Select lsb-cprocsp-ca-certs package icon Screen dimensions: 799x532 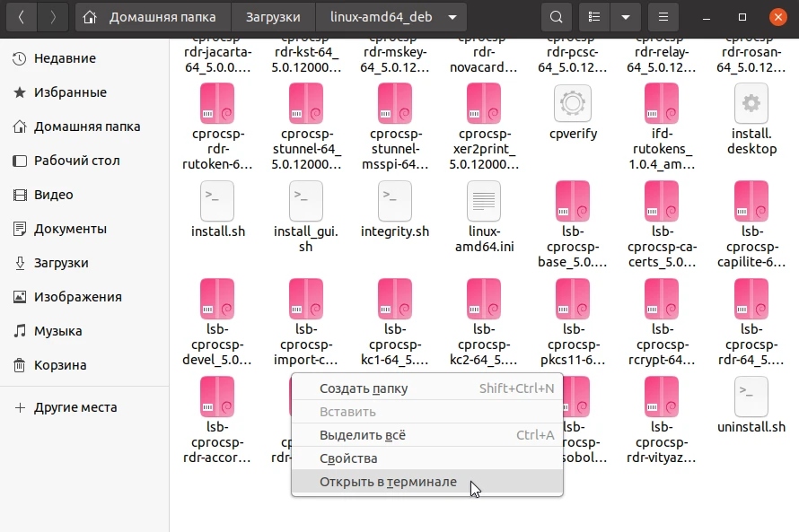pos(662,201)
